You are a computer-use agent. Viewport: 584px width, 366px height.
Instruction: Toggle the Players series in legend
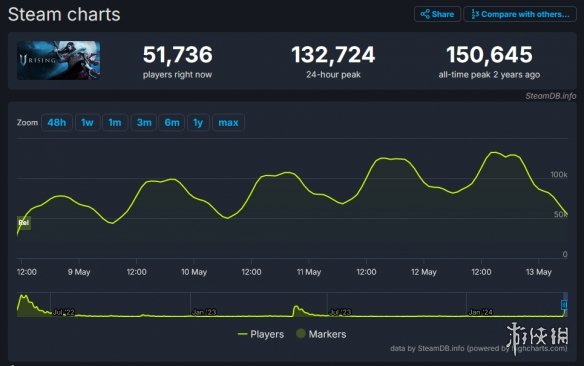click(x=261, y=334)
